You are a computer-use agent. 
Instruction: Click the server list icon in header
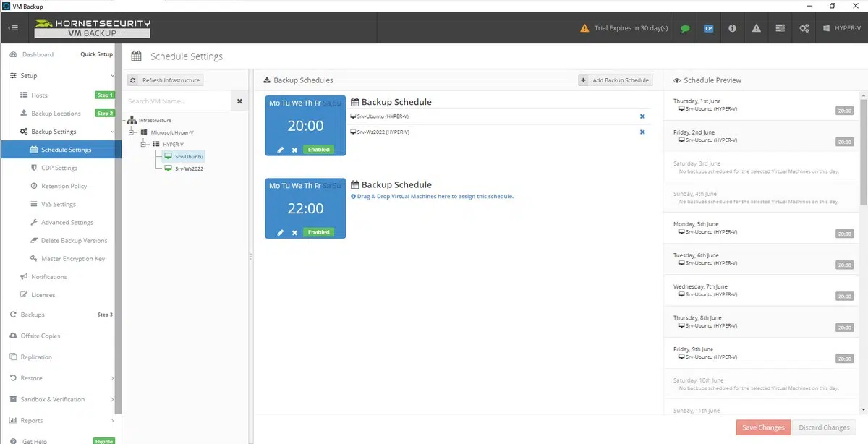tap(780, 28)
